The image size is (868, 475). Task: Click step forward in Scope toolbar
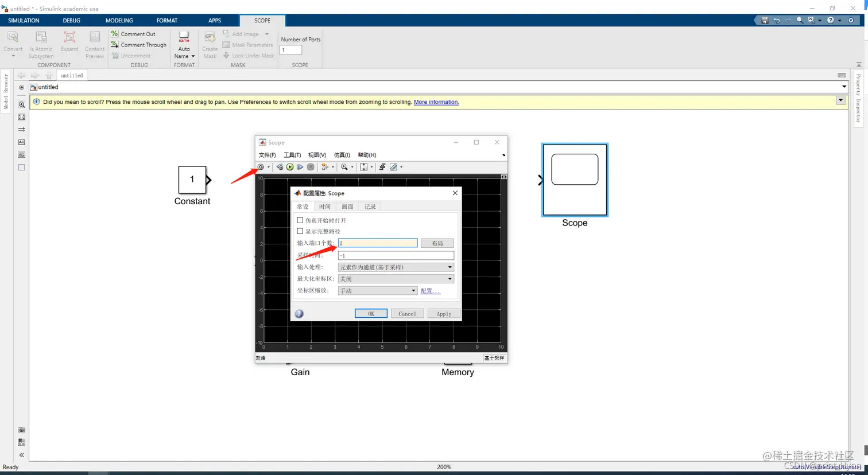point(300,167)
